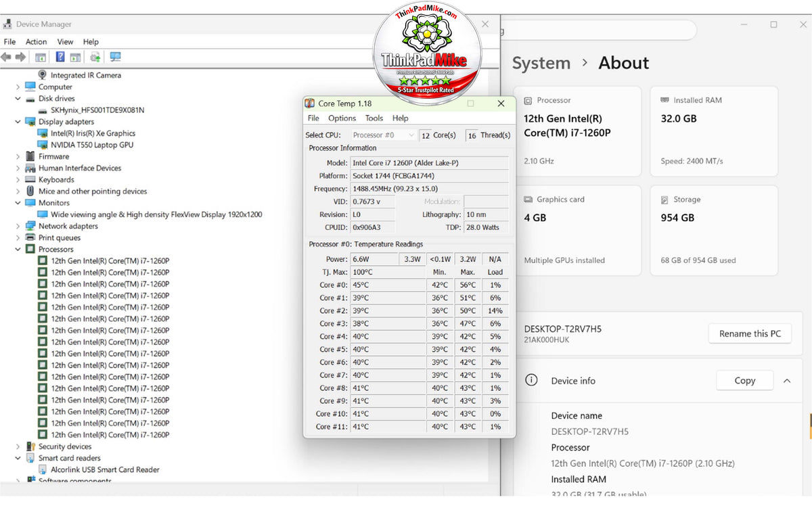Collapse the Display adapters node chevron
812x510 pixels.
(18, 122)
